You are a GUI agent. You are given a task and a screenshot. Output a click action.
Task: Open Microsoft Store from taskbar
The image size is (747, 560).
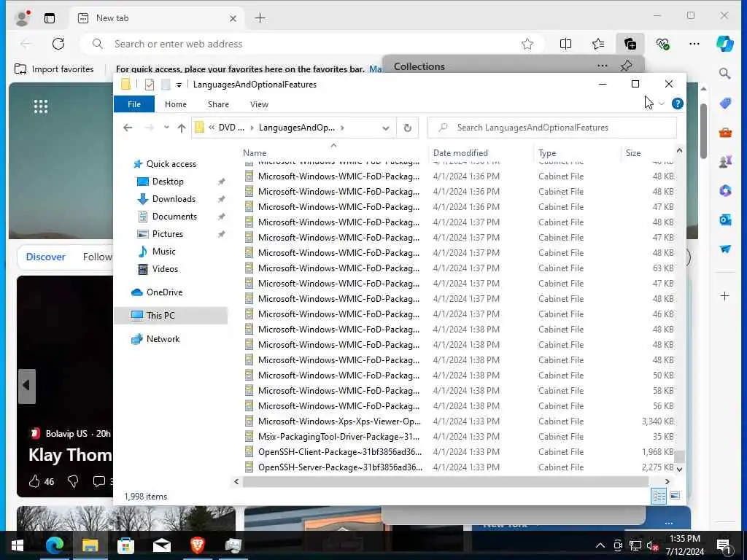click(x=125, y=545)
